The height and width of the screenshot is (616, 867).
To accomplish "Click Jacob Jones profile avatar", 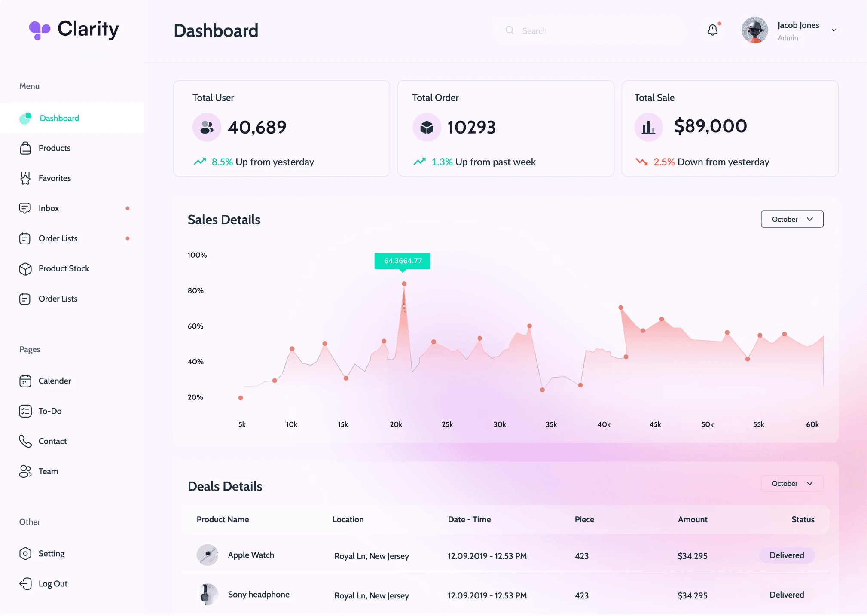I will (x=754, y=30).
